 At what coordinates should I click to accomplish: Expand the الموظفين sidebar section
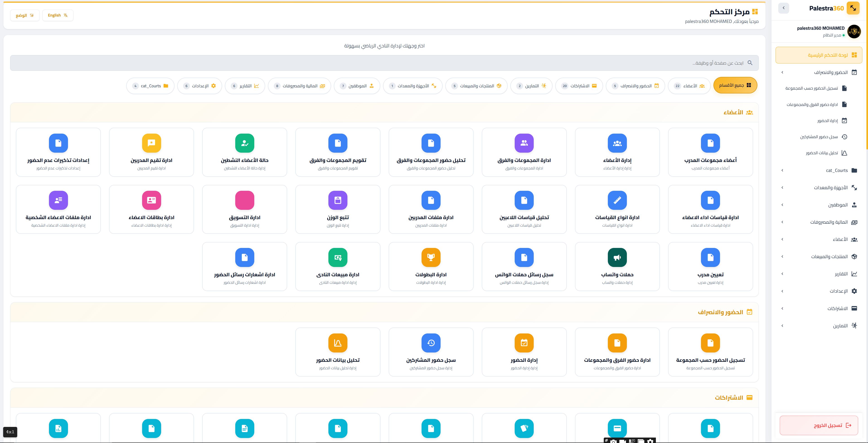coord(818,205)
